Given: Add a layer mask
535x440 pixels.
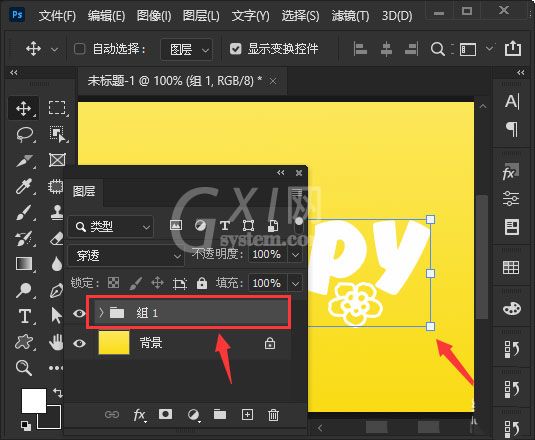Looking at the screenshot, I should pyautogui.click(x=165, y=414).
